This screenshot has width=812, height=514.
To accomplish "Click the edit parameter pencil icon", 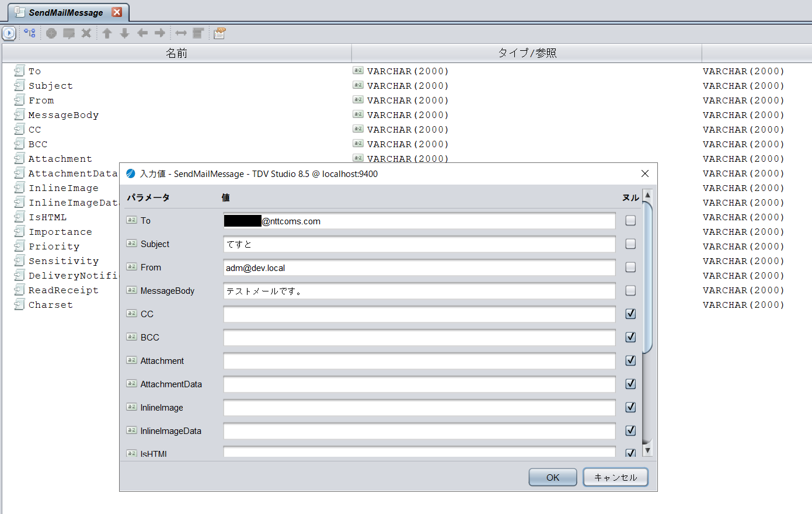I will (69, 33).
